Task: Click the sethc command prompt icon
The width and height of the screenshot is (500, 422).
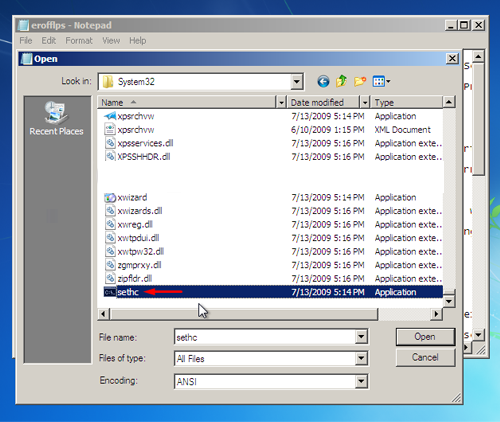Action: [110, 292]
